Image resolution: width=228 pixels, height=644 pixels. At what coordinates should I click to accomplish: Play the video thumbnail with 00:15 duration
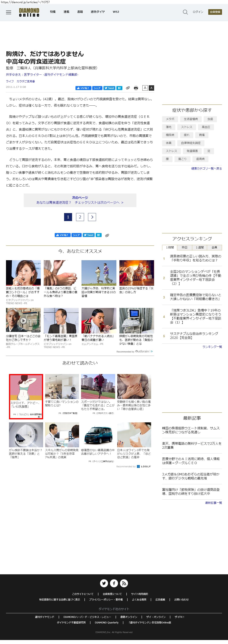coord(23,320)
